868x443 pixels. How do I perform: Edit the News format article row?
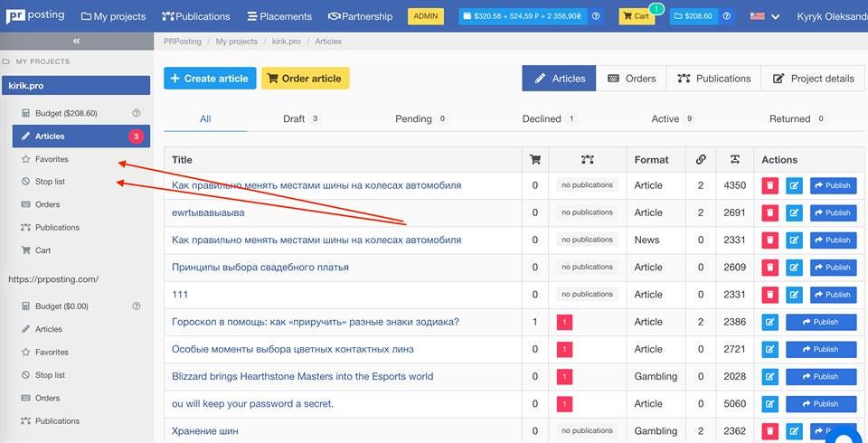coord(795,240)
